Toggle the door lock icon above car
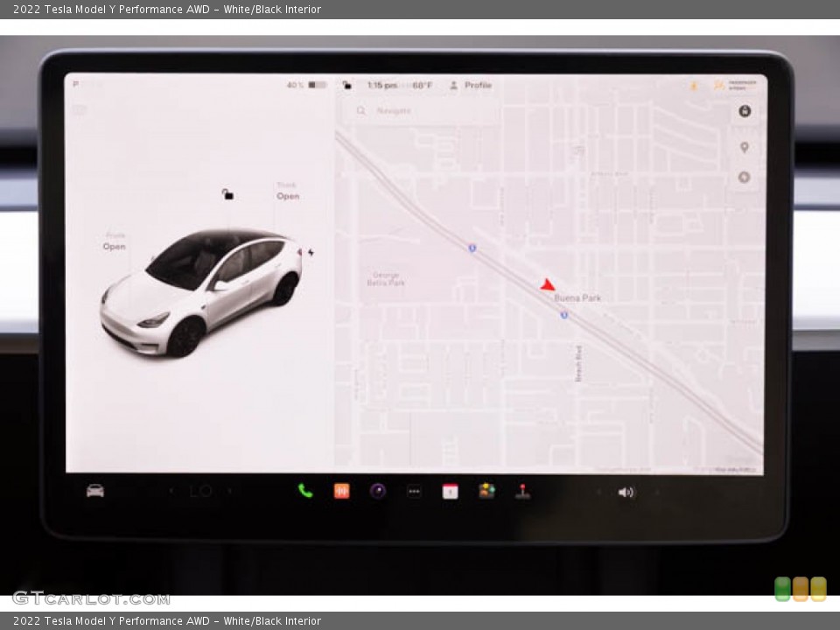 tap(227, 194)
